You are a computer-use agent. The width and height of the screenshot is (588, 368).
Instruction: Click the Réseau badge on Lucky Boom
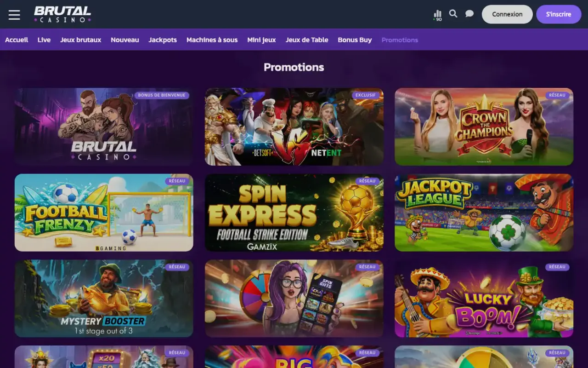point(557,267)
